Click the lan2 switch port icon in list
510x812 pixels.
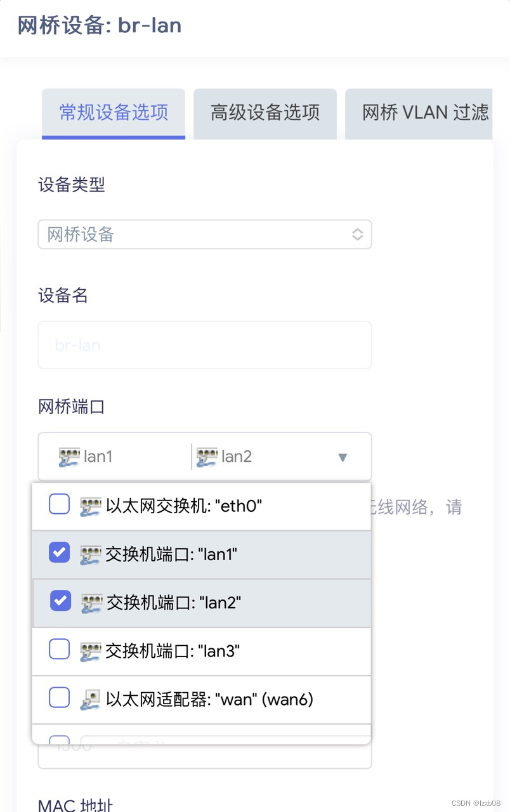92,603
